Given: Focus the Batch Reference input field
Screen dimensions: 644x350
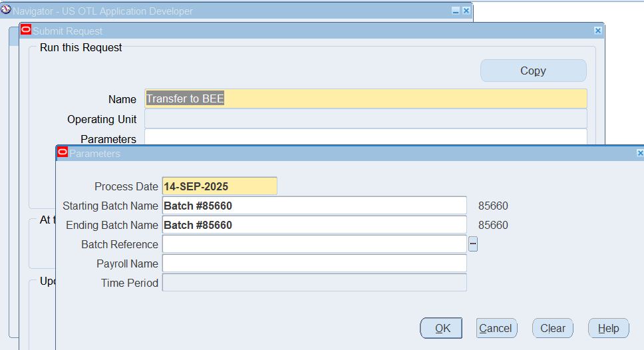Looking at the screenshot, I should click(314, 244).
